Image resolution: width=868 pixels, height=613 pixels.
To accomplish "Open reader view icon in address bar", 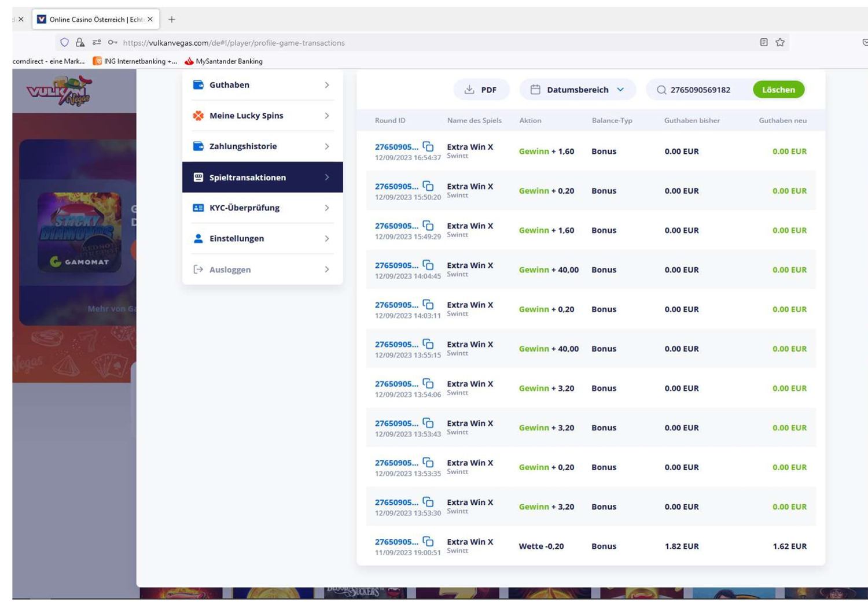I will [x=764, y=42].
